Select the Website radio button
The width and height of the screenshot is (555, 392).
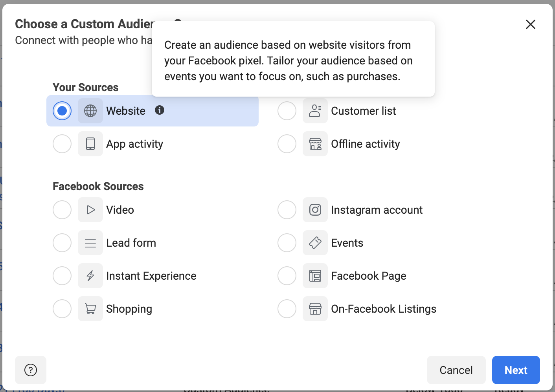[x=62, y=111]
